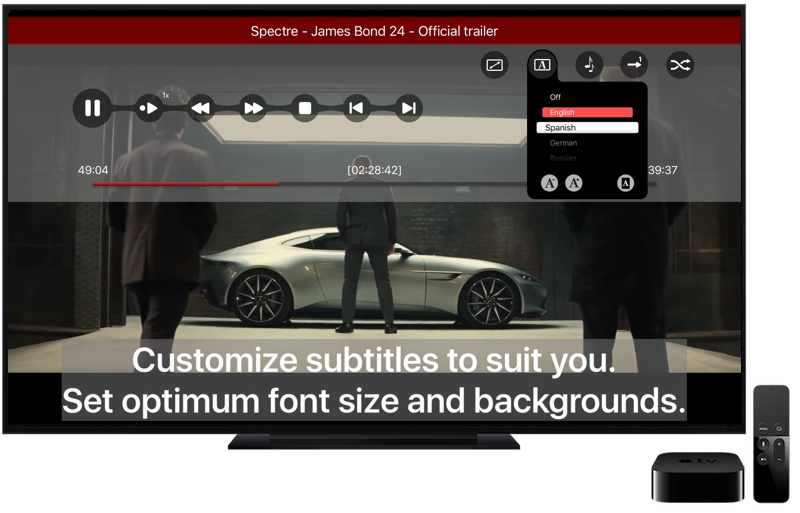The width and height of the screenshot is (800, 513).
Task: Stop the video playback
Action: (306, 108)
